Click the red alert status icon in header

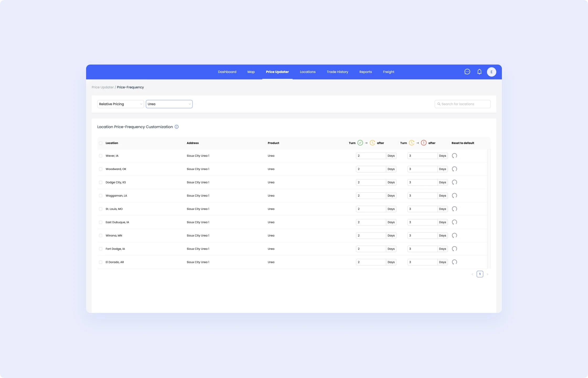[x=424, y=143]
